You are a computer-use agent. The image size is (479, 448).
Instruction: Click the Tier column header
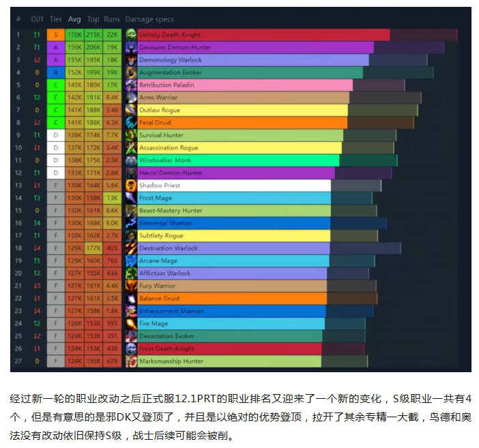tap(56, 19)
